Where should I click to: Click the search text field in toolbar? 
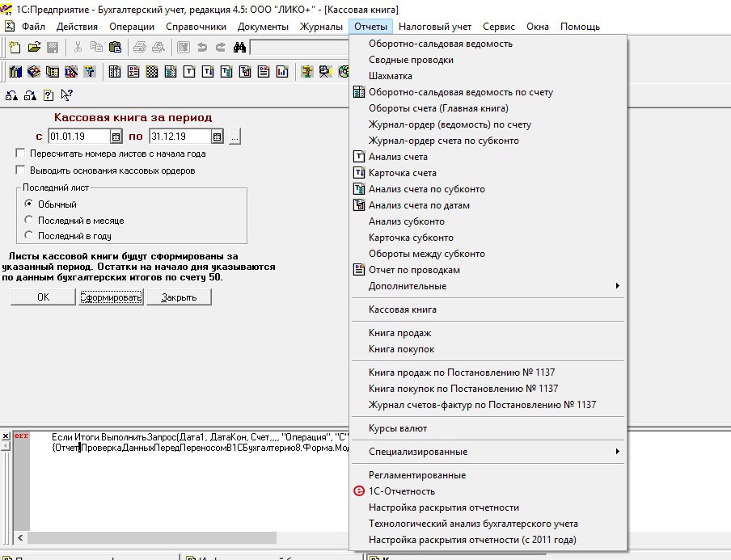[299, 47]
